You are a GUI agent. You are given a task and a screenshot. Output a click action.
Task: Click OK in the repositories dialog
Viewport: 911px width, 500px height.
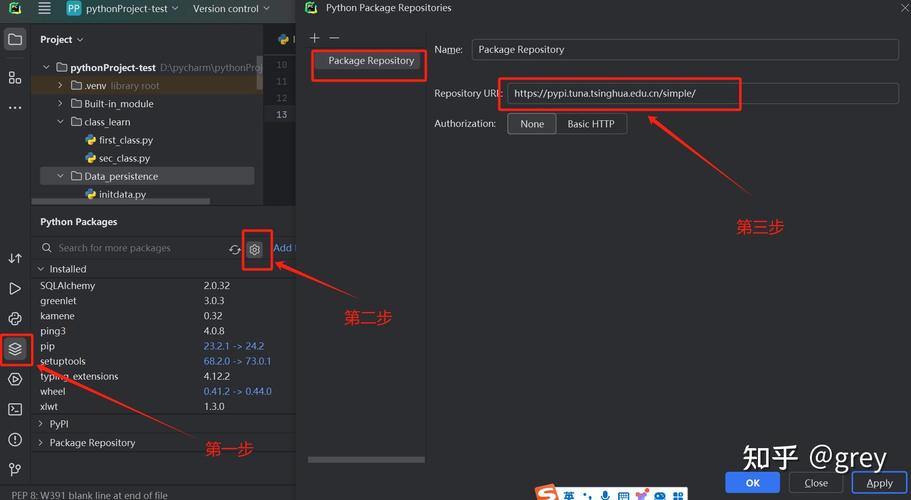pyautogui.click(x=752, y=483)
